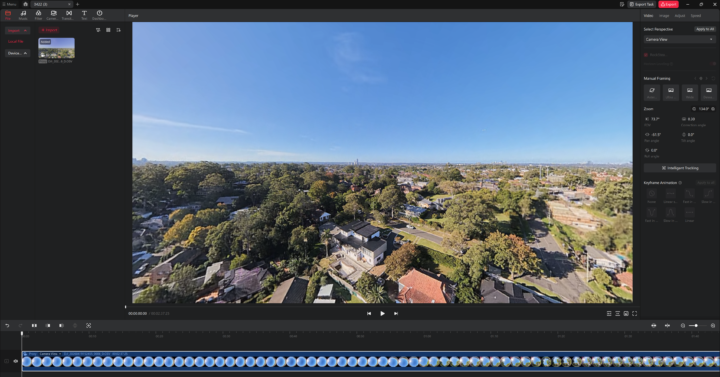This screenshot has width=720, height=377.
Task: Open the notes icon beside Export Task
Action: (x=622, y=4)
